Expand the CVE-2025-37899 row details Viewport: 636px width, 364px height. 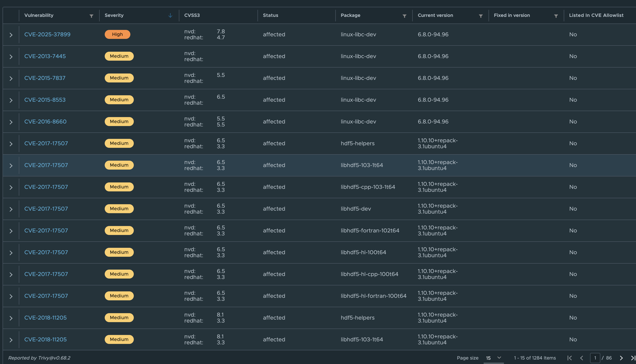point(11,35)
